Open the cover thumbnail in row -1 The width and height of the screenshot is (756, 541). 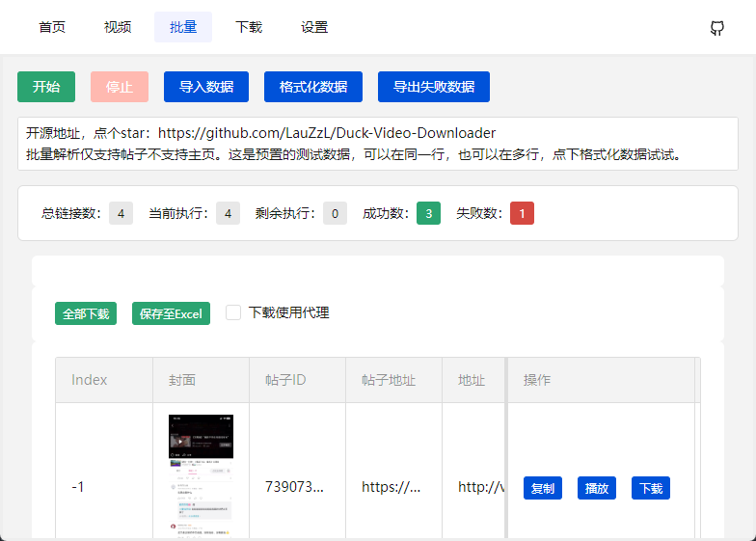click(201, 476)
